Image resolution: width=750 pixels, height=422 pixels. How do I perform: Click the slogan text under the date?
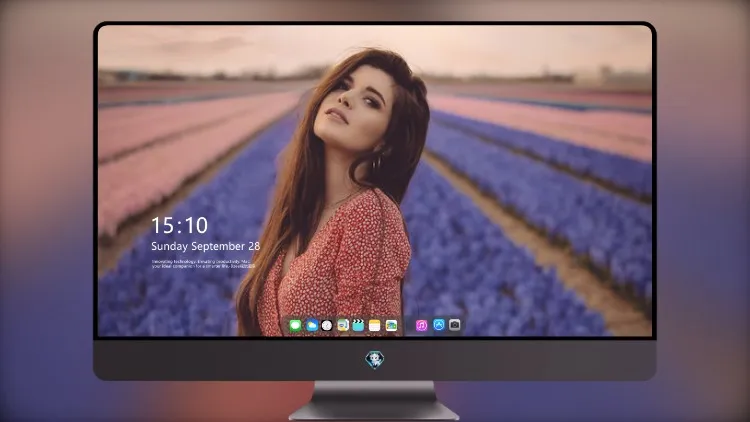(x=202, y=264)
